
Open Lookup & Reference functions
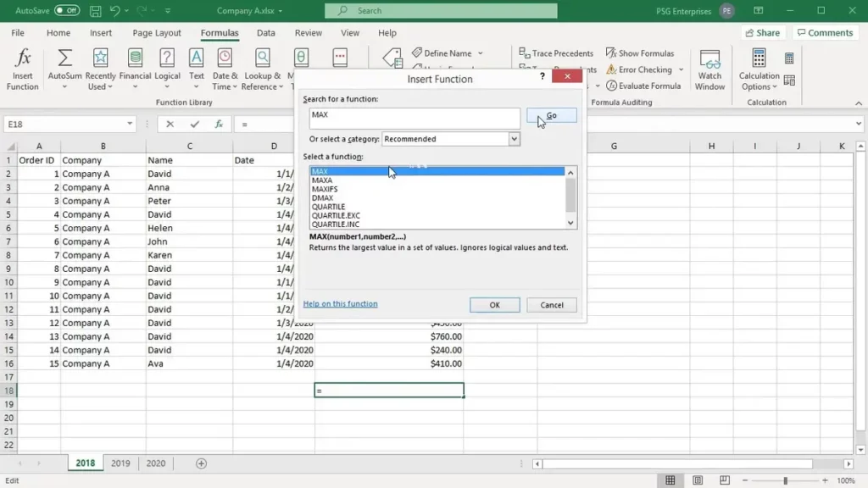tap(263, 69)
